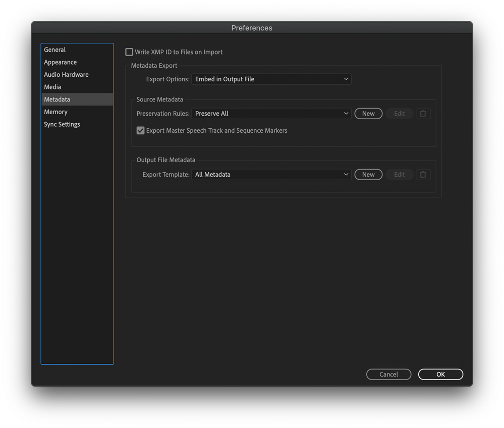Click the trash icon beside Preservation Rules
The height and width of the screenshot is (428, 504).
pyautogui.click(x=423, y=114)
